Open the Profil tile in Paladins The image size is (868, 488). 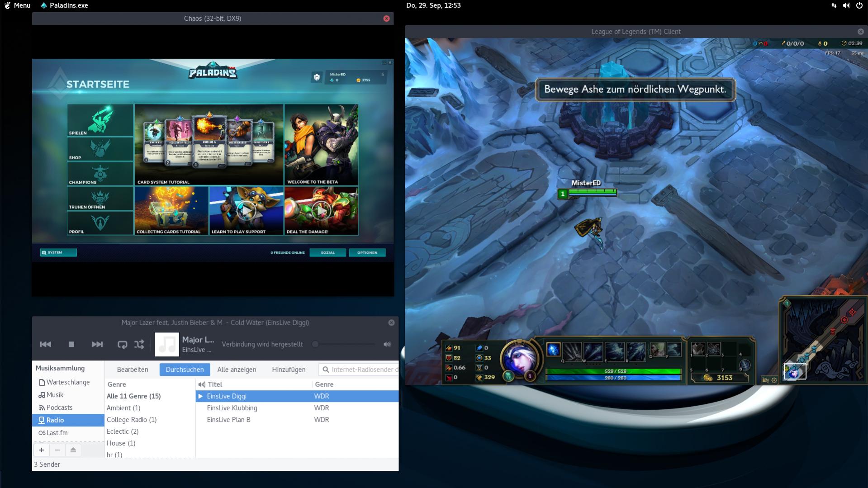(x=100, y=223)
